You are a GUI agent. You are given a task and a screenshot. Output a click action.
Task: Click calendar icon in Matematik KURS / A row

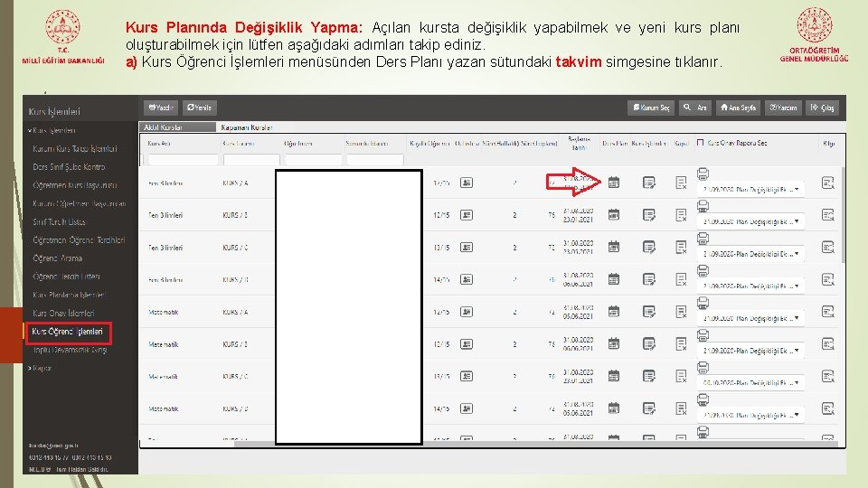point(613,312)
